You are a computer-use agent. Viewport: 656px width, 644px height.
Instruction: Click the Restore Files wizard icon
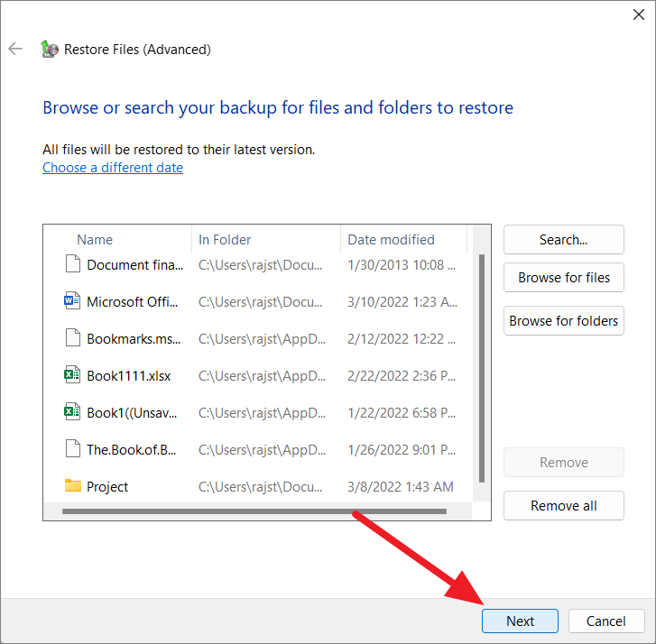[x=50, y=49]
